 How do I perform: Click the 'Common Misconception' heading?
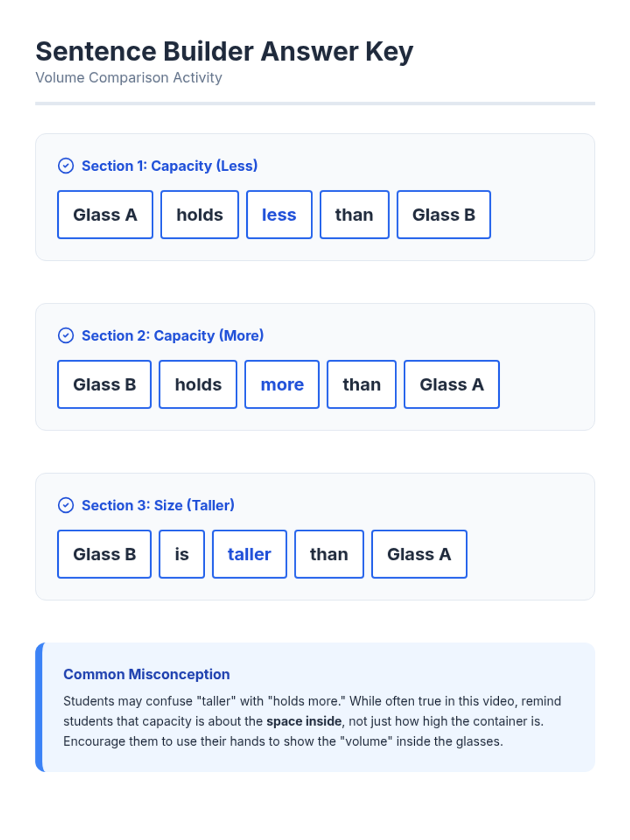click(146, 674)
